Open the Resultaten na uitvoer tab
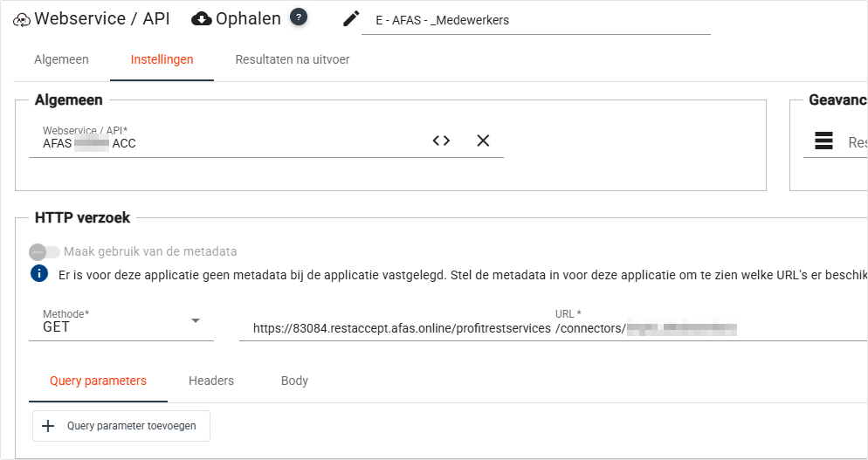Screen dimensions: 868x460 click(x=293, y=60)
